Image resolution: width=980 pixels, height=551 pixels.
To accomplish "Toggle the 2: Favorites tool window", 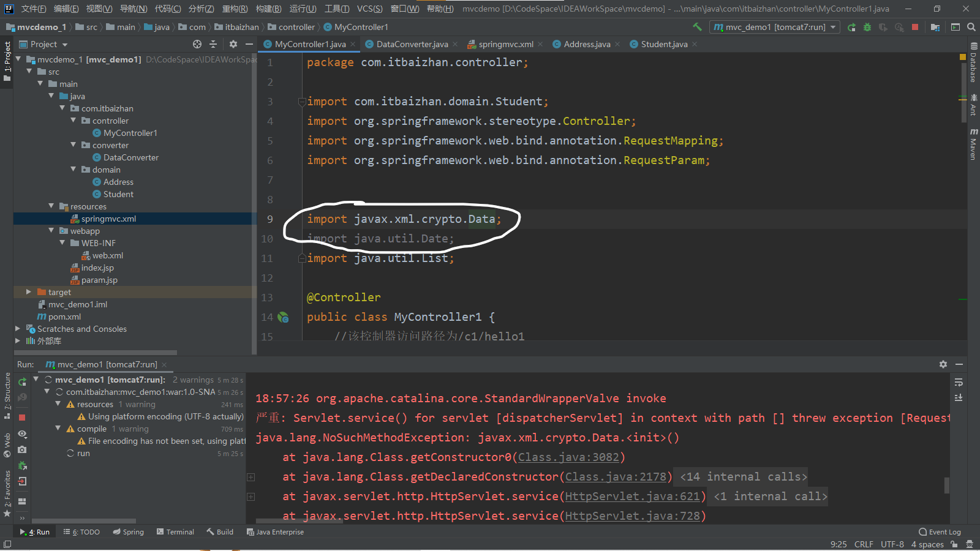I will pos(7,493).
